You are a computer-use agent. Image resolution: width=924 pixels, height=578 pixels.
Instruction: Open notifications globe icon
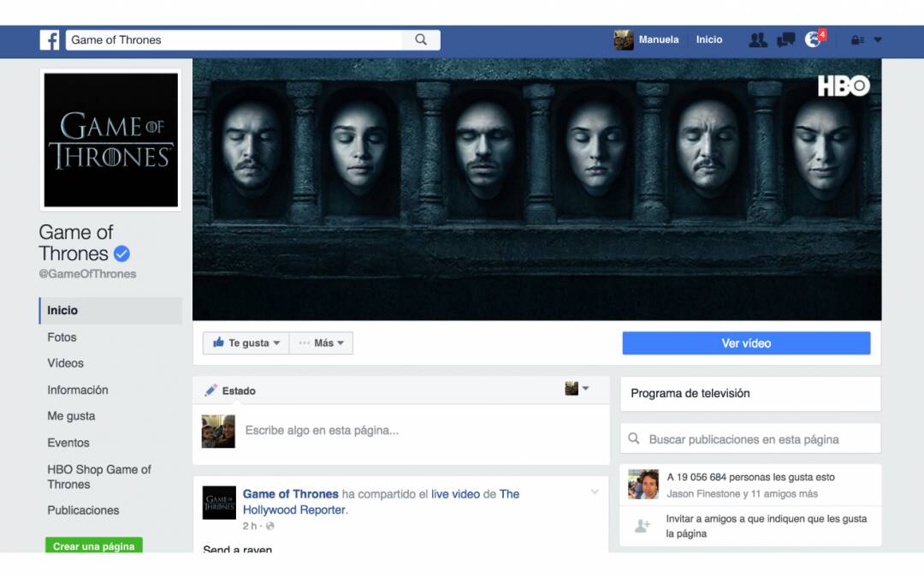pyautogui.click(x=814, y=39)
